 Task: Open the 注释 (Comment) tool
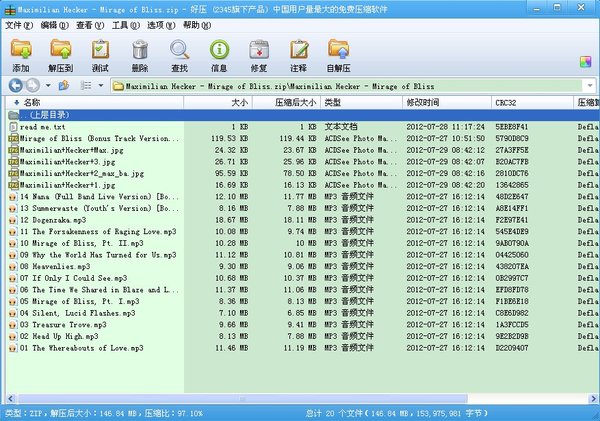coord(298,52)
